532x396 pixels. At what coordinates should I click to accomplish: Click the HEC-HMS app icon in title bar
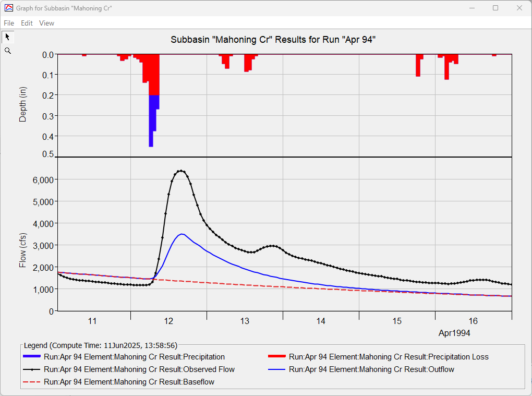coord(8,8)
